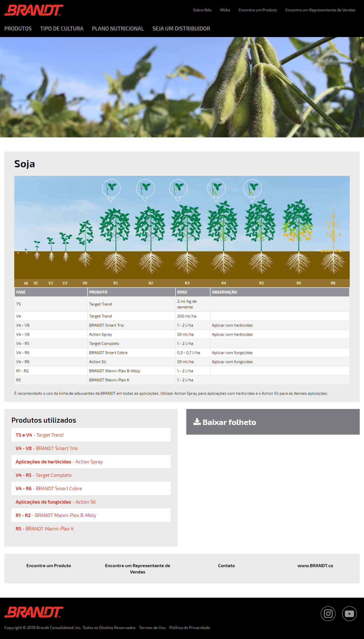Click Encontre um Representante de Vendas in top bar
This screenshot has height=639, width=364.
tap(320, 10)
